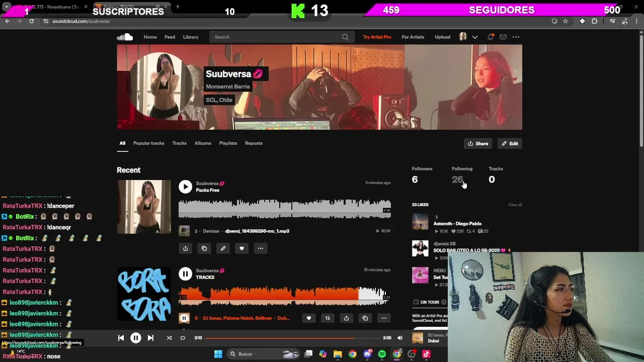Screen dimensions: 644x362
Task: Play the Packs Free playlist
Action: [x=185, y=187]
